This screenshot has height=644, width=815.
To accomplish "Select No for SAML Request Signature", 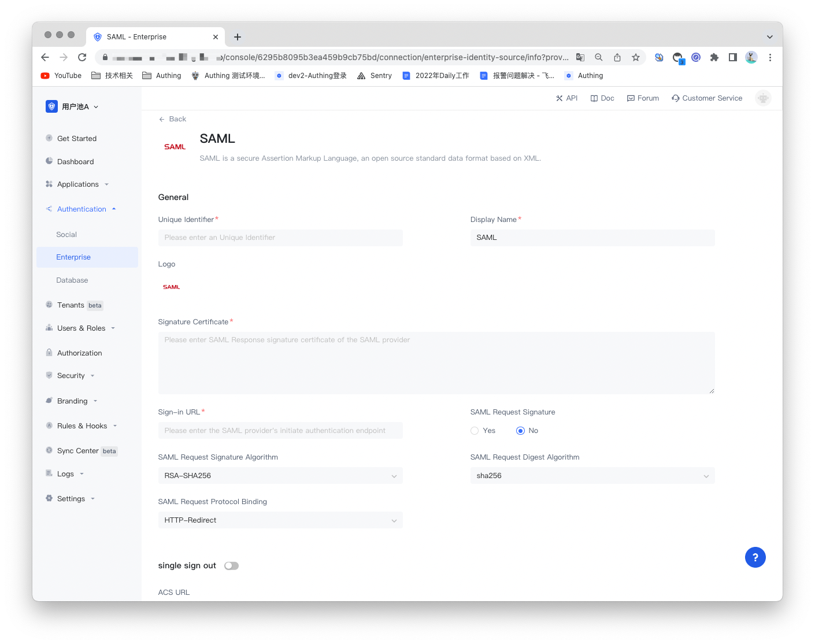I will coord(521,431).
